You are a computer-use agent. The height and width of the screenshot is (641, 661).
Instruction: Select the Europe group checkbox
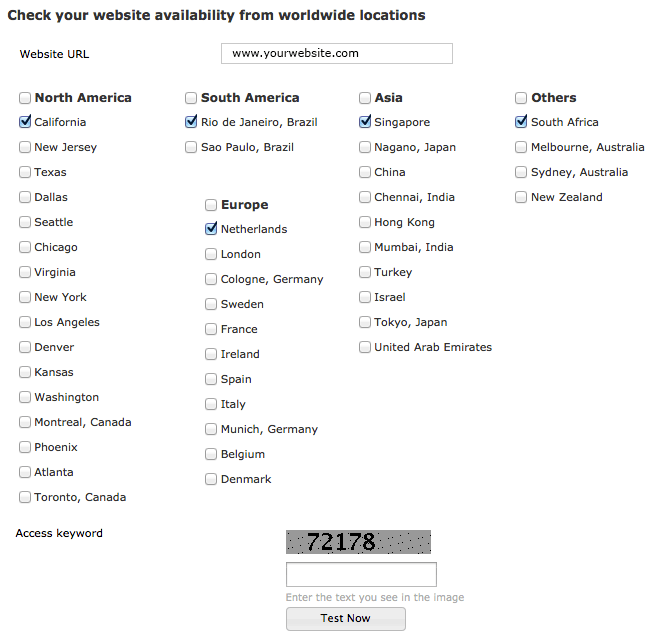point(211,205)
